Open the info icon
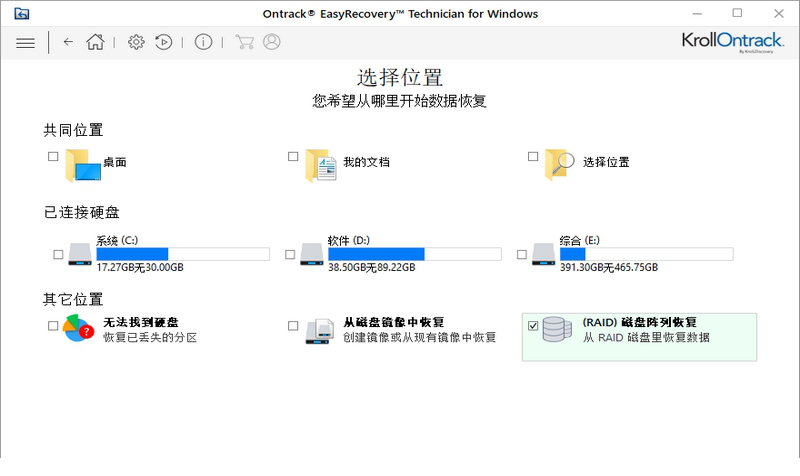Viewport: 800px width, 476px height. [x=203, y=42]
